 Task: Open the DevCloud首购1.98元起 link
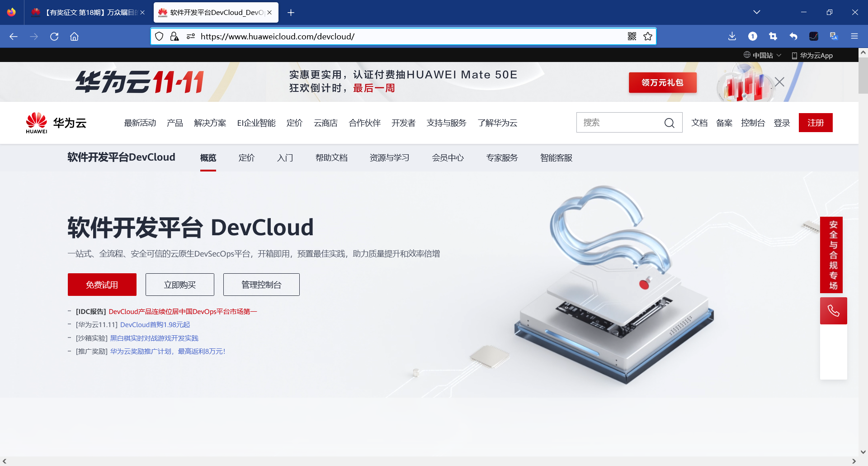click(x=155, y=325)
